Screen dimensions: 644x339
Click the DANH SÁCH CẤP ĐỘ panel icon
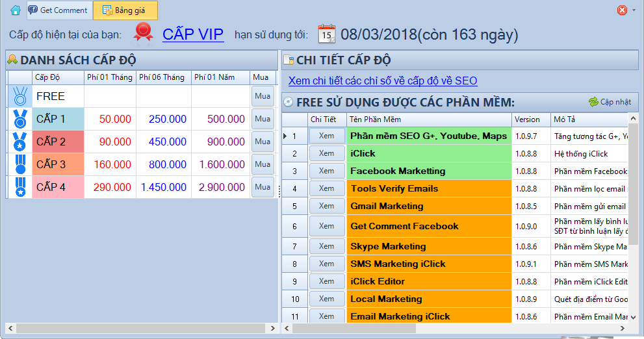[x=12, y=60]
